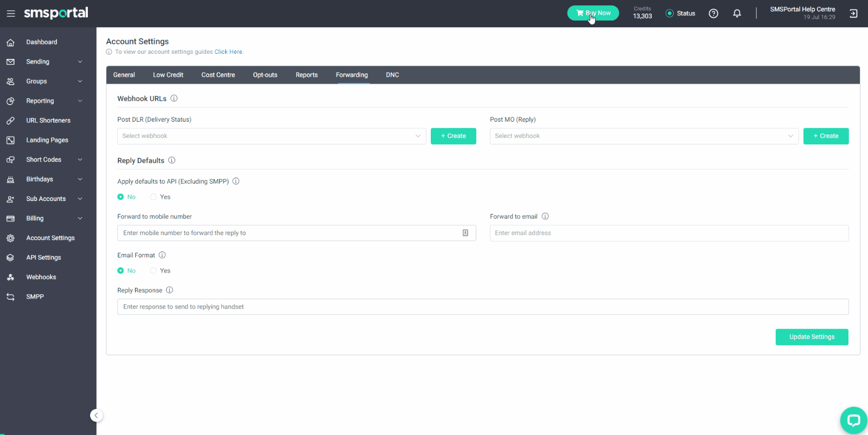Click the contact book icon in mobile field
Viewport: 868px width, 435px height.
[465, 233]
